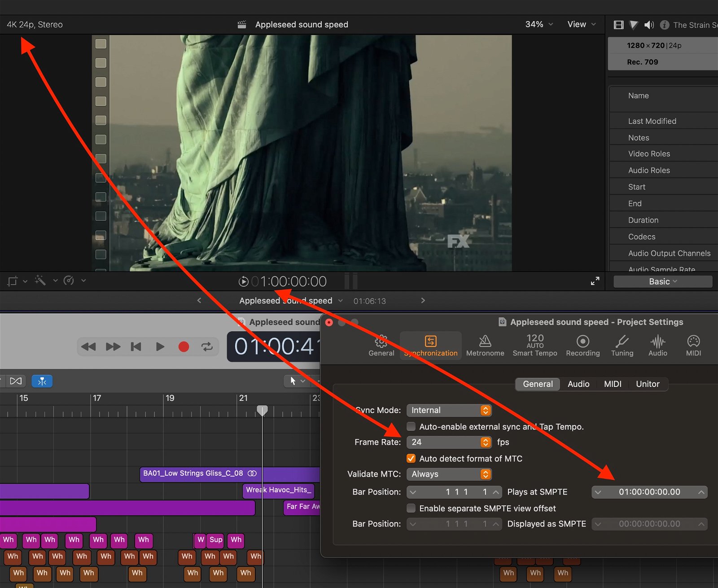
Task: Click the retime speedometer icon
Action: point(69,281)
